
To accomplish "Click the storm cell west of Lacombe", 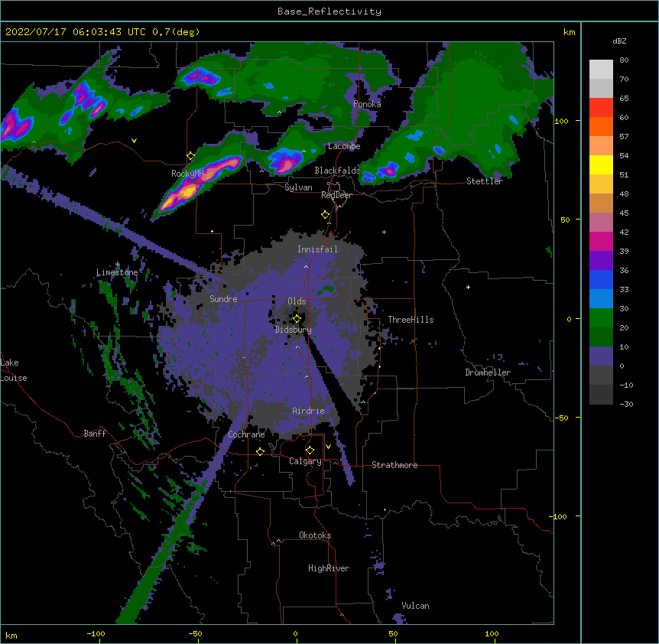I will point(287,160).
